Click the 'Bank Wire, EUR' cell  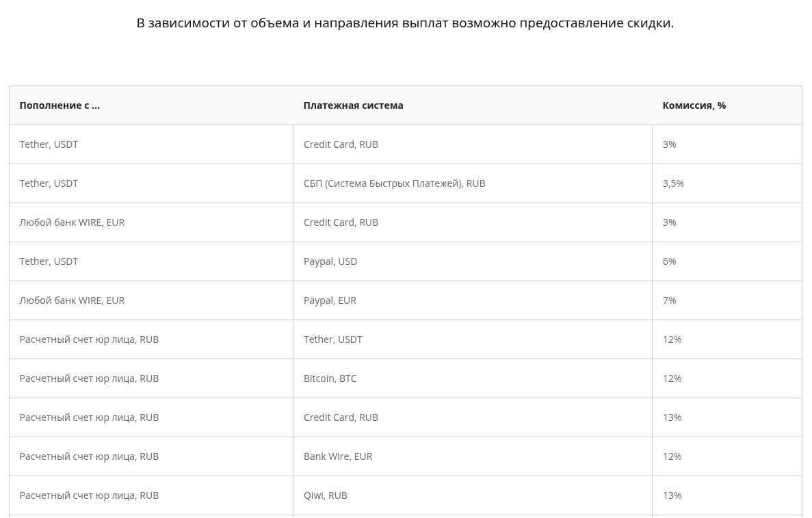click(338, 456)
